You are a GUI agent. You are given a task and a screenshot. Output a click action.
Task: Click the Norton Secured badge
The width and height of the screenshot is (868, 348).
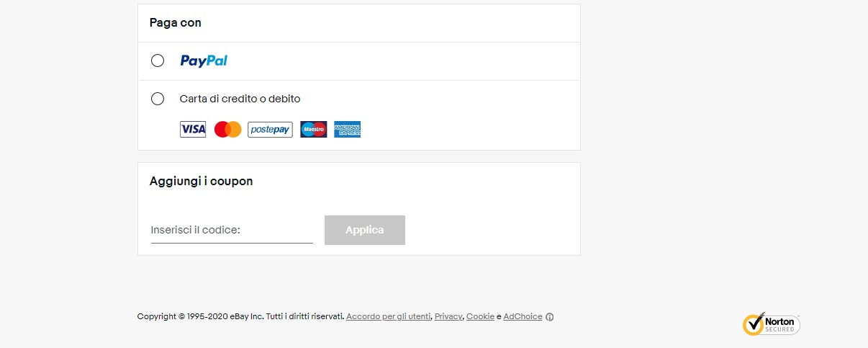(771, 324)
